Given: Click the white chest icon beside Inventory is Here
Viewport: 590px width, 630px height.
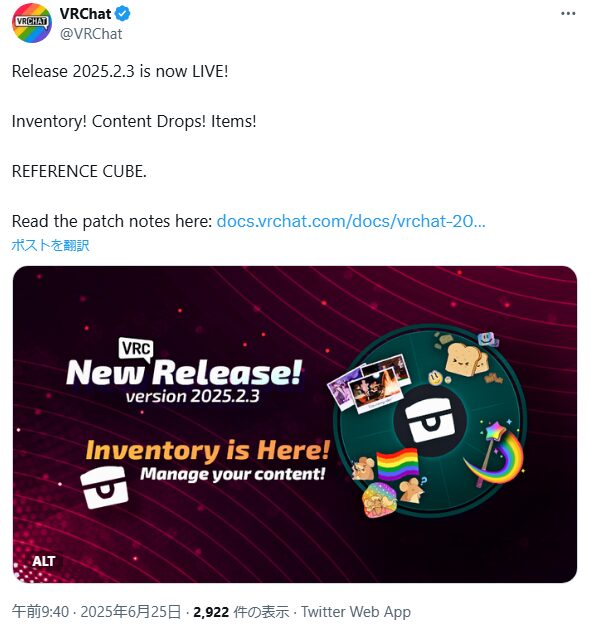Looking at the screenshot, I should pos(105,487).
